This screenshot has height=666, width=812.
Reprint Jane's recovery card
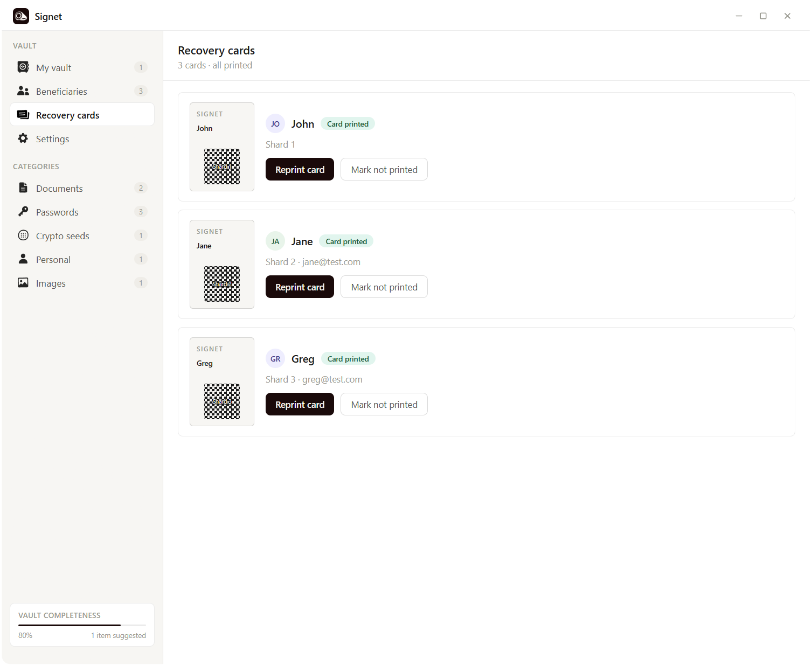(x=300, y=287)
